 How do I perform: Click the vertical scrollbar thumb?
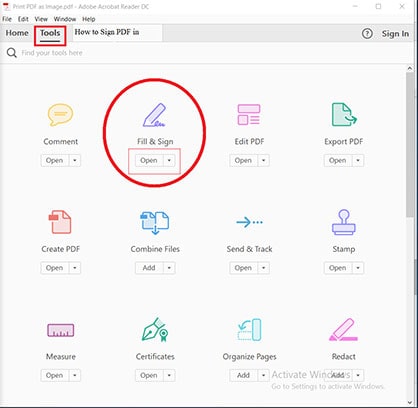coord(410,145)
